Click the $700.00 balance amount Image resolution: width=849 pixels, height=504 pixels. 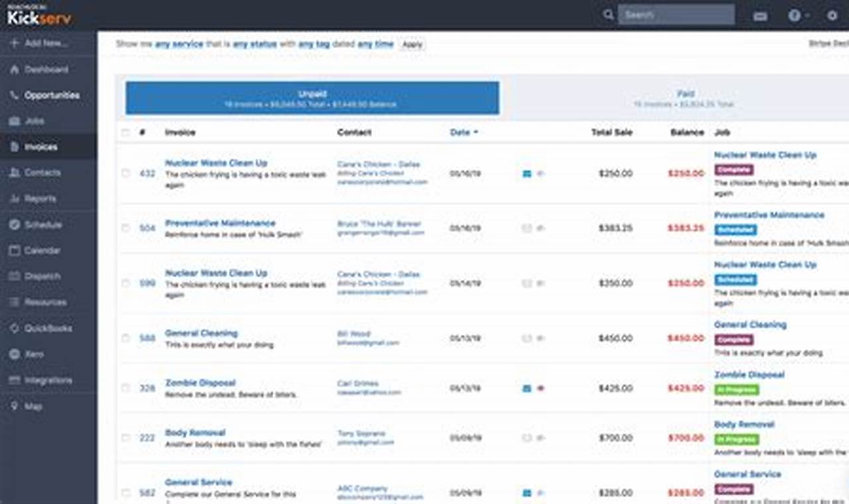click(x=686, y=438)
